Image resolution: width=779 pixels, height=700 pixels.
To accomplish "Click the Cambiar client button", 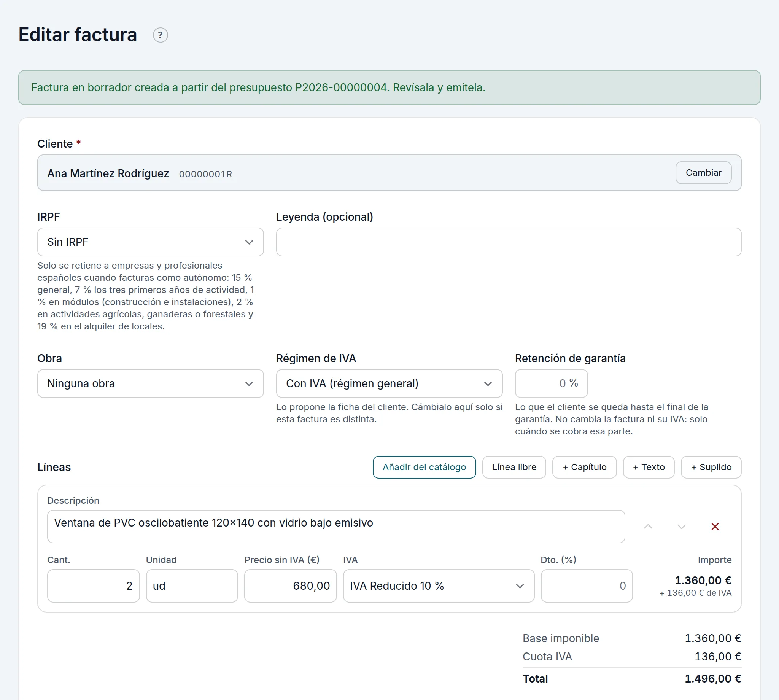I will tap(703, 173).
